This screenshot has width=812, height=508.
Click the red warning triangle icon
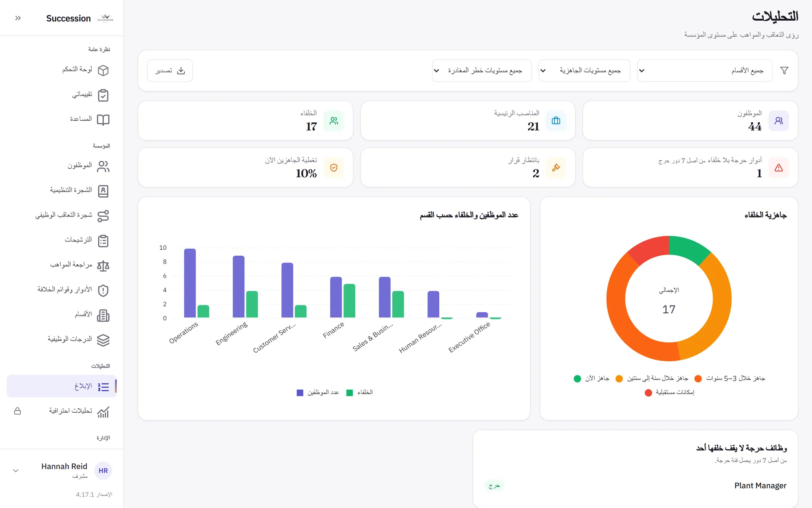coord(779,167)
